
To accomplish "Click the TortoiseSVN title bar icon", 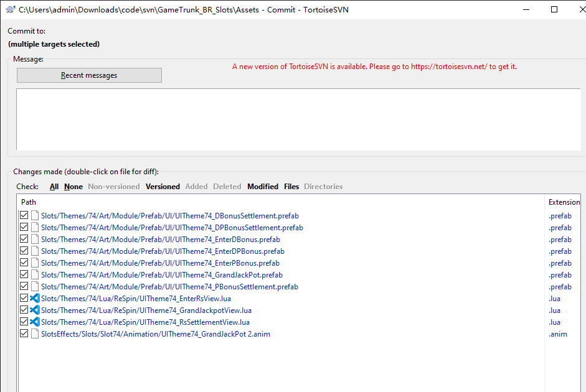I will 11,9.
